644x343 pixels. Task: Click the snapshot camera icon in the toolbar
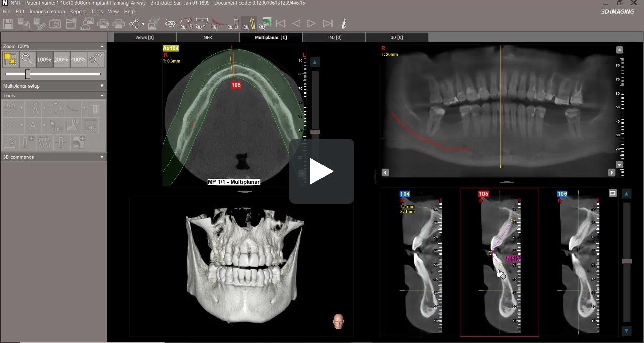coord(55,24)
